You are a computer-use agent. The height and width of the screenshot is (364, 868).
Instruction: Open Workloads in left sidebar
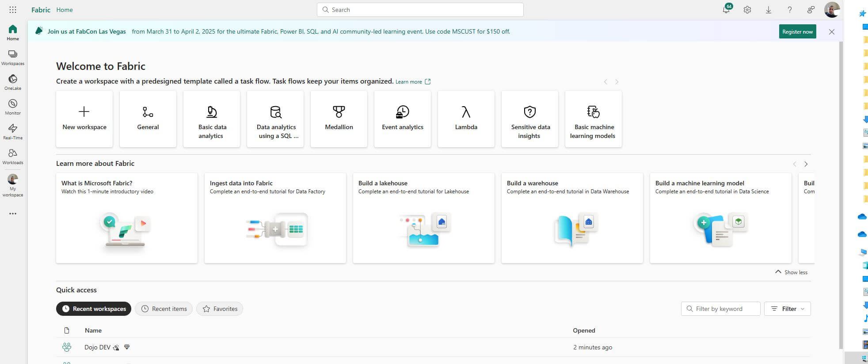click(x=13, y=157)
